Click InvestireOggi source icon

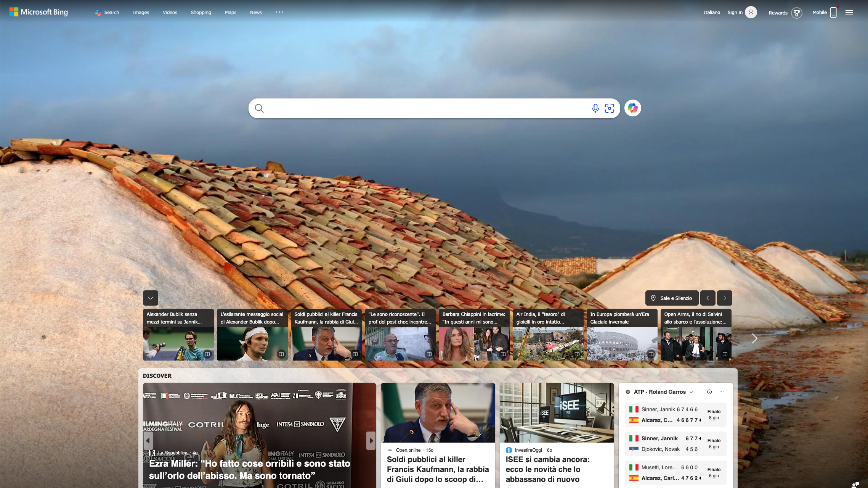[x=509, y=450]
